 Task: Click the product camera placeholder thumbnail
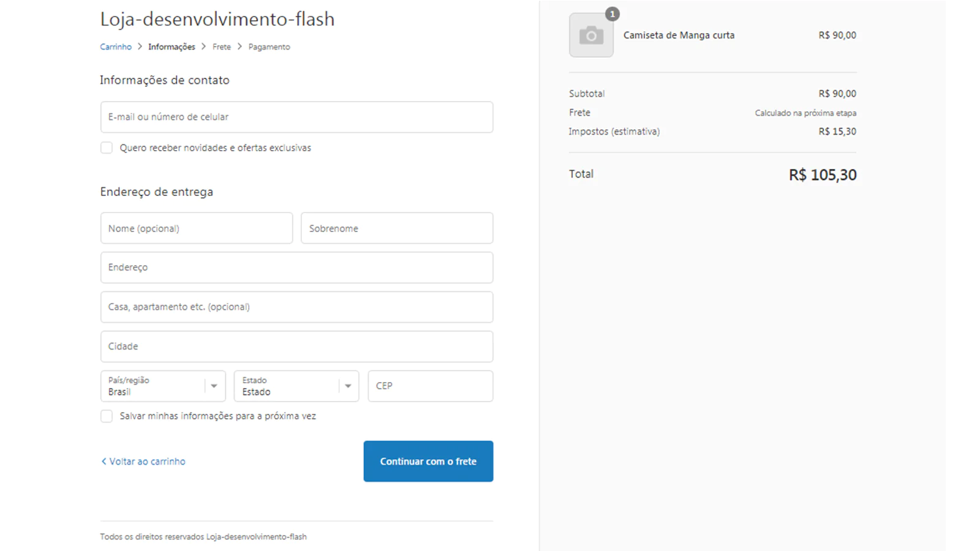(591, 36)
